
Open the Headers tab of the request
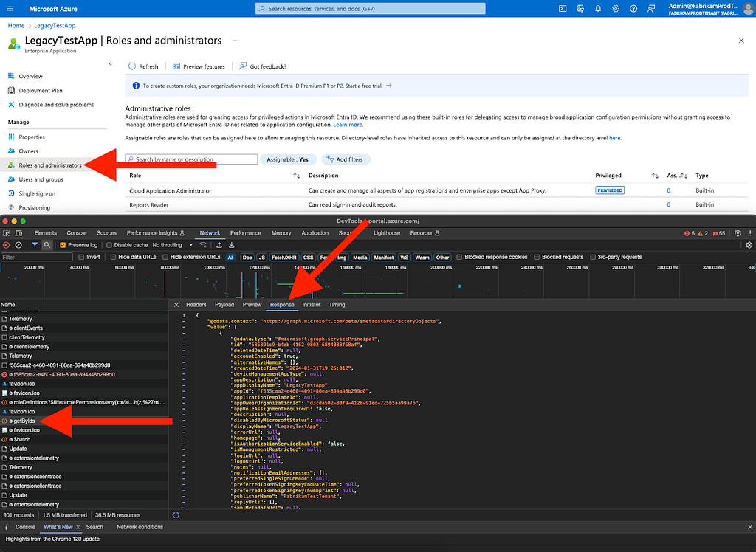click(x=196, y=305)
